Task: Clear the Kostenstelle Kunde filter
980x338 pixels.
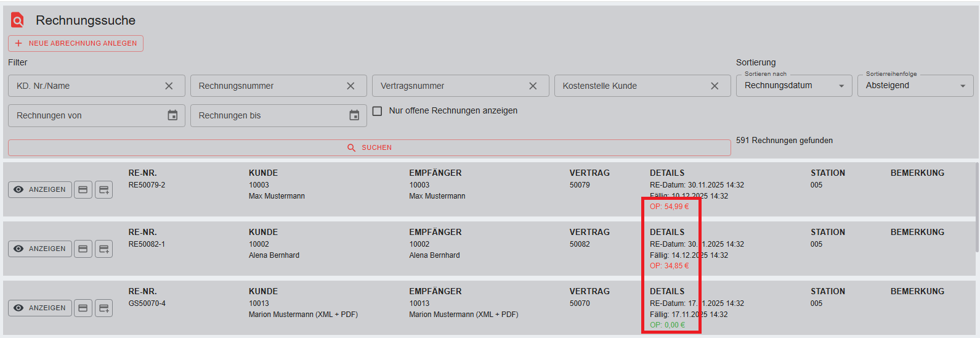Action: 715,86
